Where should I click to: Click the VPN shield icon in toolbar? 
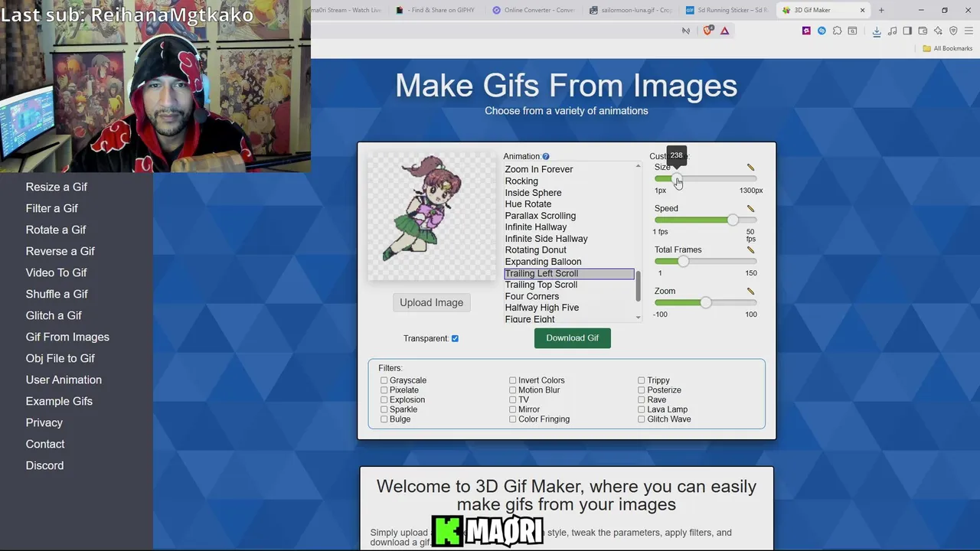pyautogui.click(x=953, y=31)
